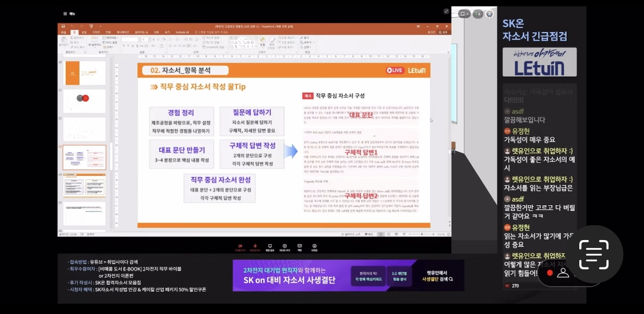
Task: Select slide 24 thumbnail
Action: point(85,185)
